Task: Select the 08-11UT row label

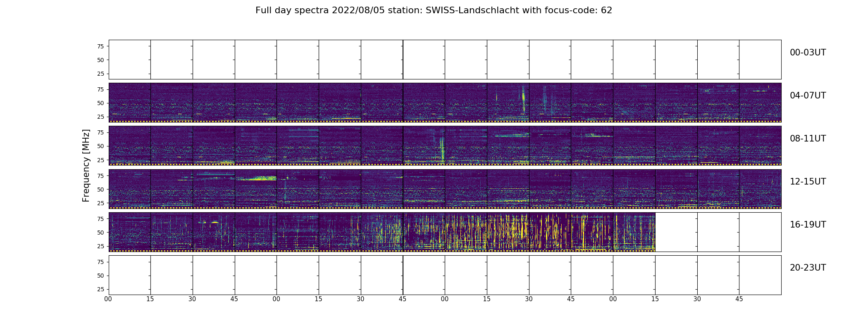Action: tap(808, 139)
